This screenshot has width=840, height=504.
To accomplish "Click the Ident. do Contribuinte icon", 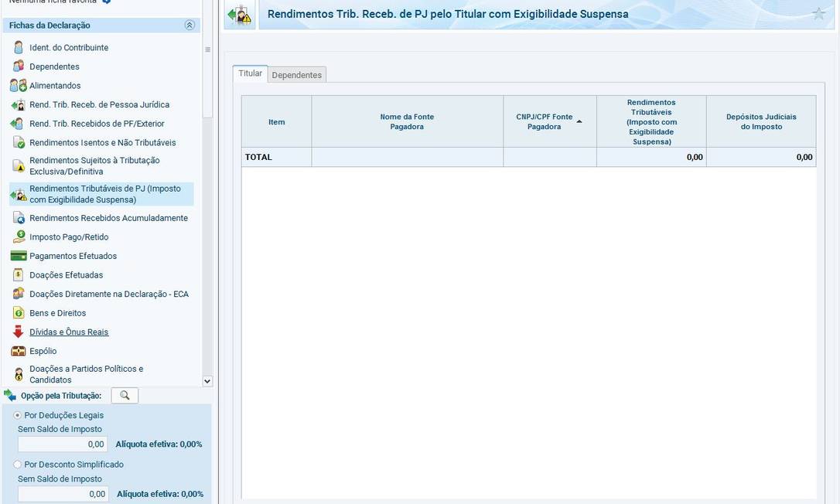I will [19, 48].
